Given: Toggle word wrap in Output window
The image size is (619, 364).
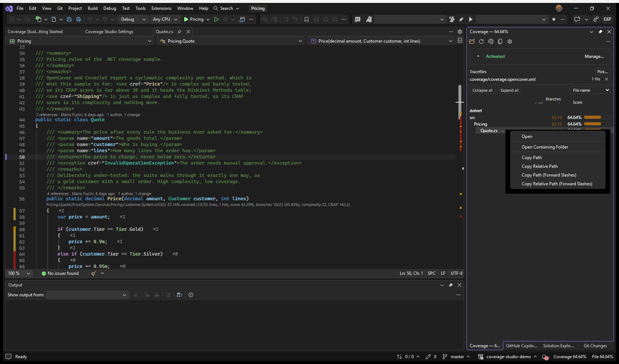Looking at the screenshot, I should click(180, 295).
